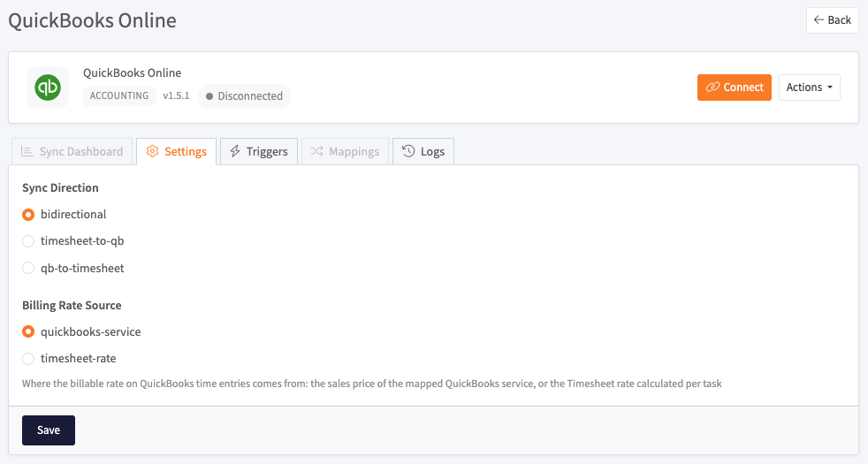Click the Triggers lightning bolt icon
Image resolution: width=868 pixels, height=464 pixels.
[x=235, y=151]
